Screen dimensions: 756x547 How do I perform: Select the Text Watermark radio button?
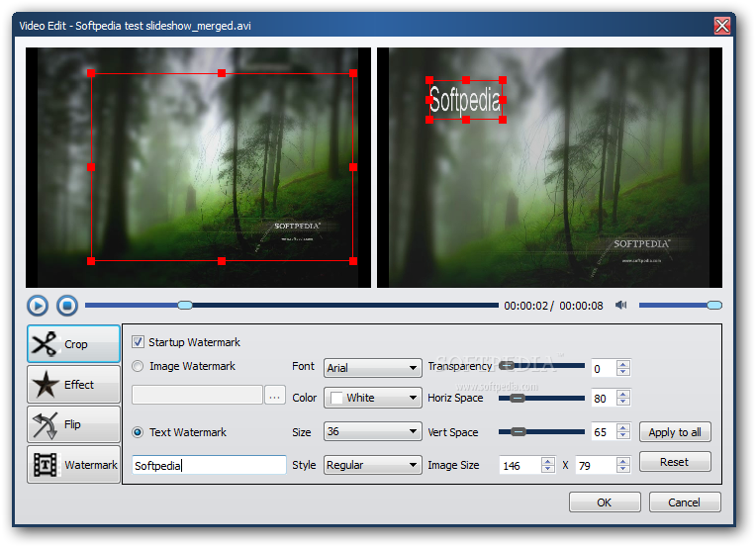coord(138,432)
